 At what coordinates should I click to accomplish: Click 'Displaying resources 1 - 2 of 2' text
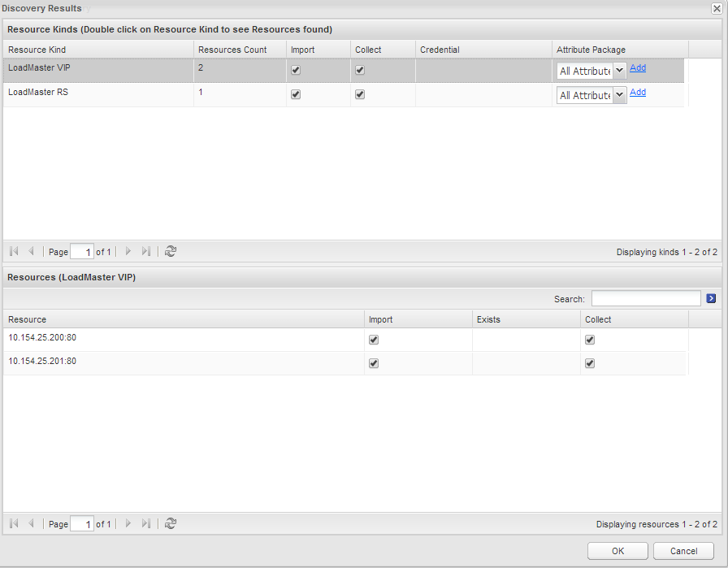point(656,524)
